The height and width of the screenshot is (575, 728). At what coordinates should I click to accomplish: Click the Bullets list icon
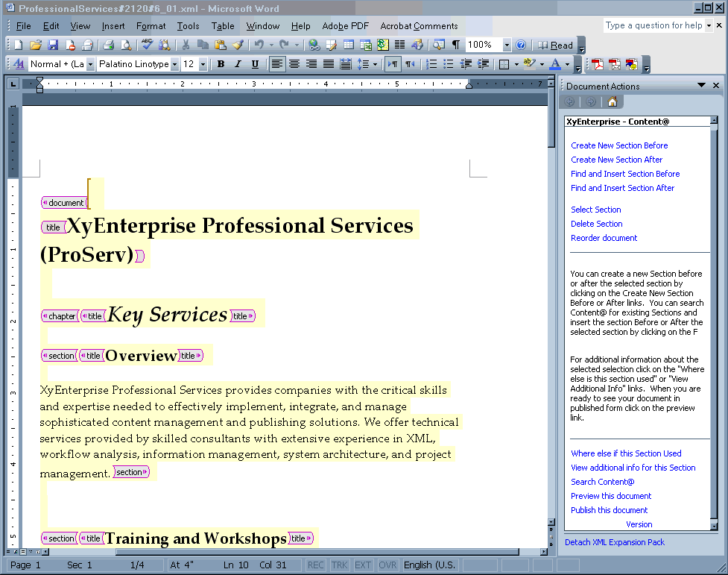pos(449,64)
